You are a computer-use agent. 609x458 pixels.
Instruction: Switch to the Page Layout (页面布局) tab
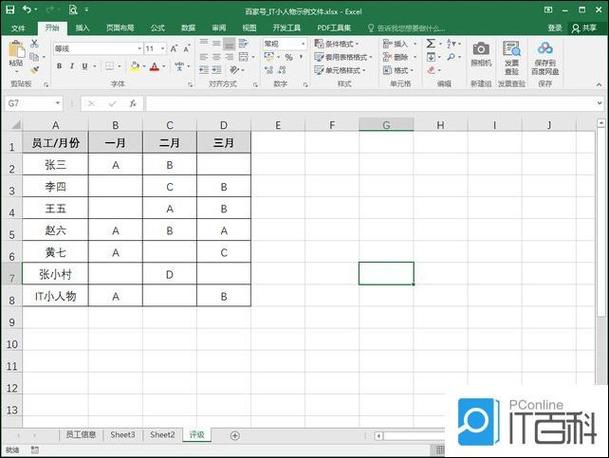pyautogui.click(x=120, y=28)
